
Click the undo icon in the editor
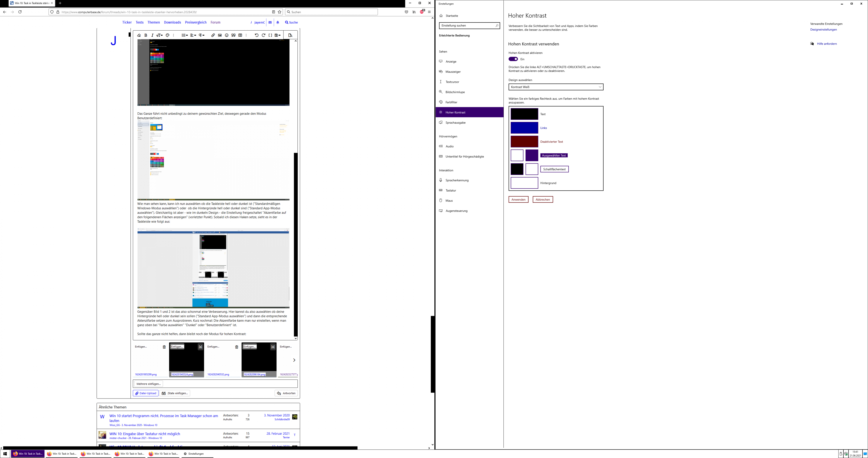point(256,35)
